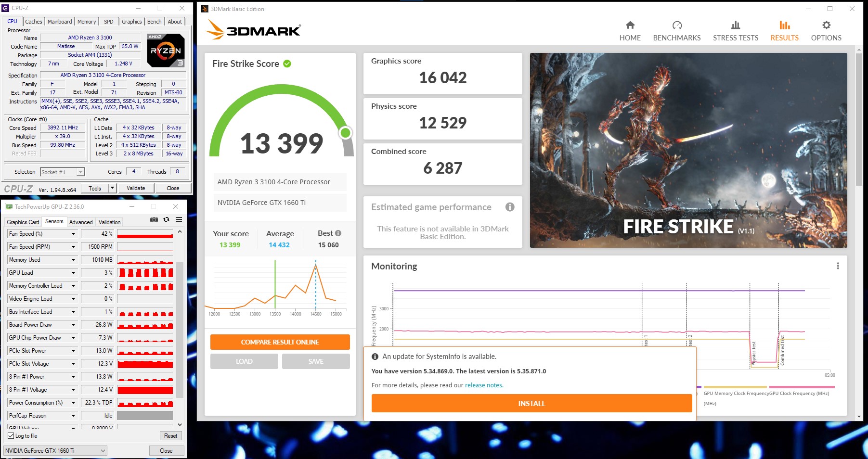Click update notice info icon

click(x=375, y=357)
